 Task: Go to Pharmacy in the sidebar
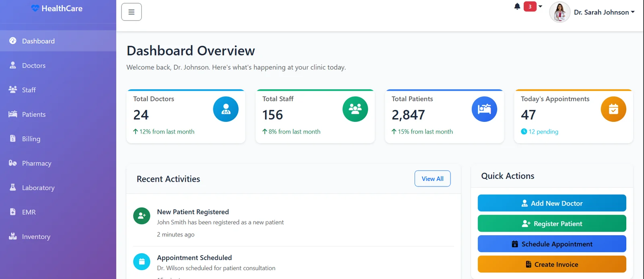click(x=36, y=163)
